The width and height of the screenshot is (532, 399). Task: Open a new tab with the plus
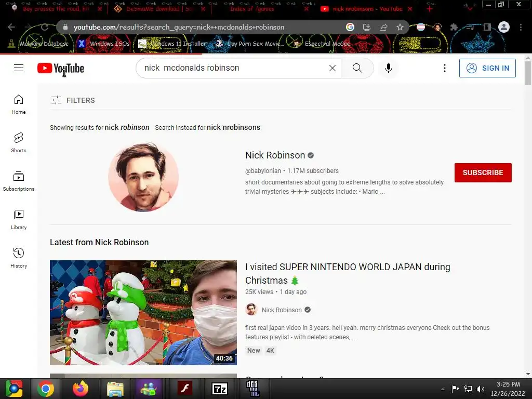click(430, 9)
